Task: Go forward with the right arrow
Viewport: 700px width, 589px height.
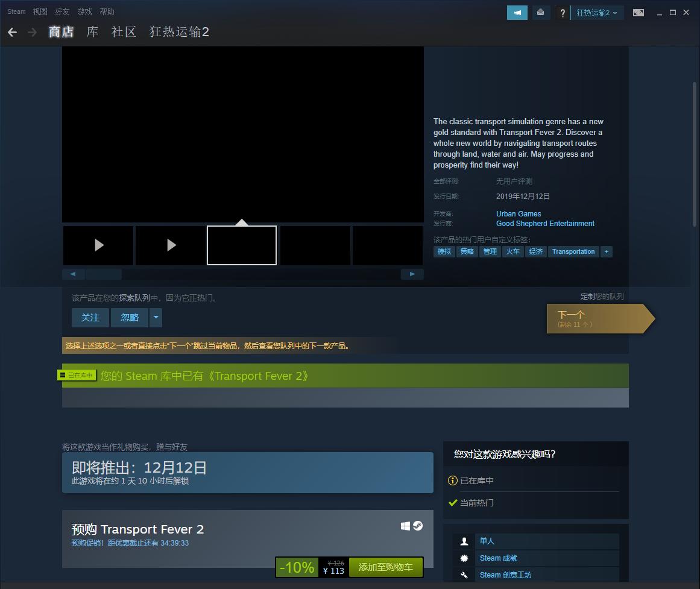Action: 32,32
